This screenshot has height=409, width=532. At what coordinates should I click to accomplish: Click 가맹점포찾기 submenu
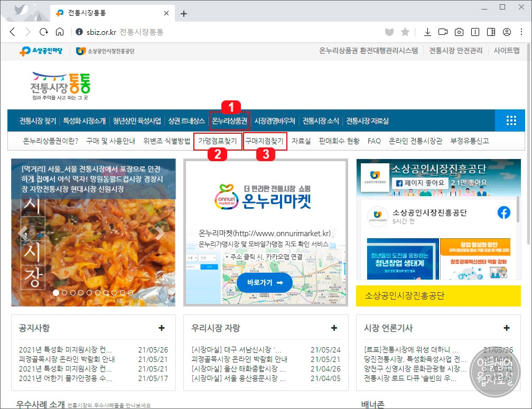pyautogui.click(x=218, y=141)
